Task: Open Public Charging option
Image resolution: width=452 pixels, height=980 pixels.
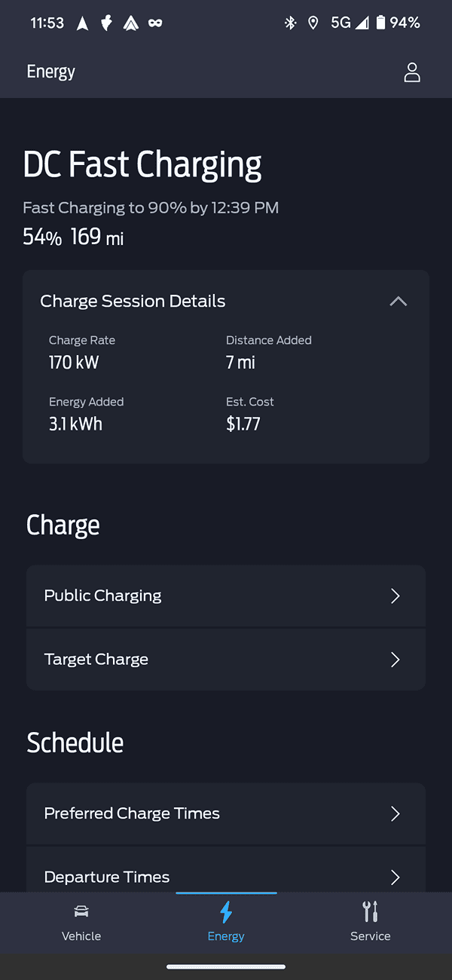Action: coord(103,596)
